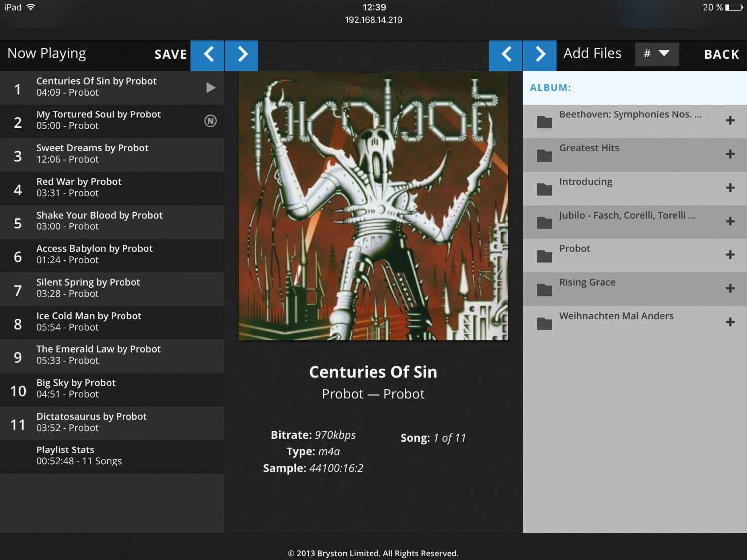Click the Now Playing heading
Screen dimensions: 747x560
tap(47, 53)
